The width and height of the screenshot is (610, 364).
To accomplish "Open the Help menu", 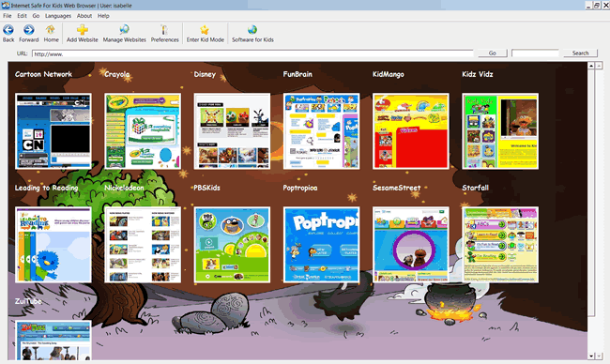I will pos(103,16).
